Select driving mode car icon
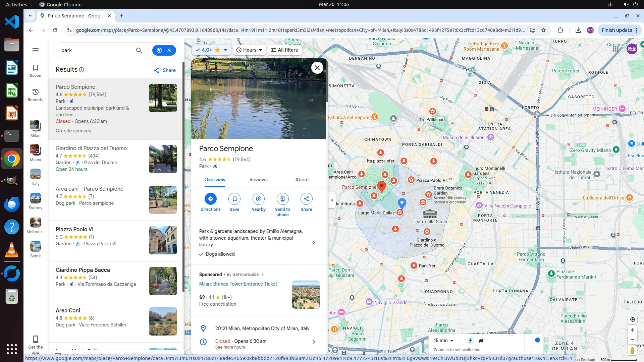 [x=481, y=341]
